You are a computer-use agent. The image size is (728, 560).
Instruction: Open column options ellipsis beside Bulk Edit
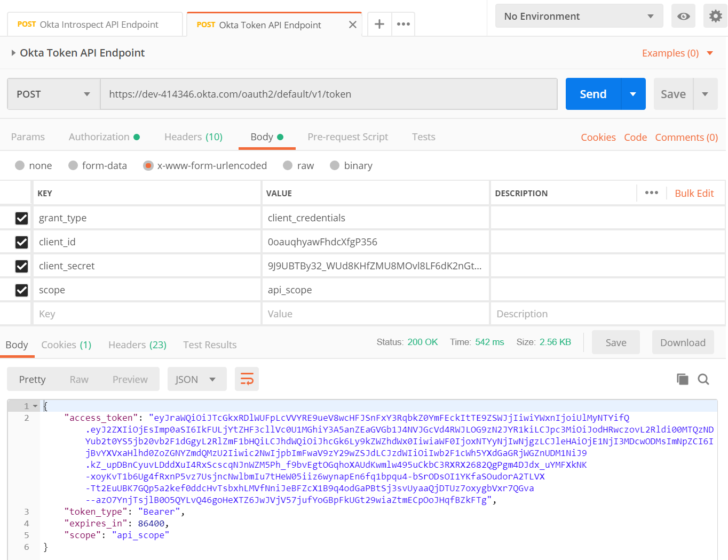coord(651,193)
